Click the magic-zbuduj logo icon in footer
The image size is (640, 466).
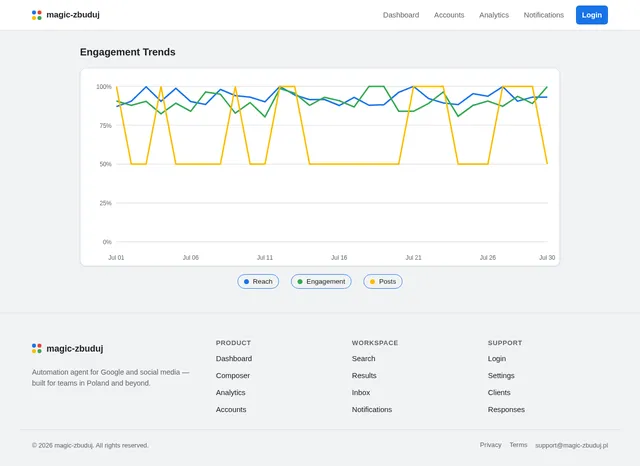tap(37, 348)
